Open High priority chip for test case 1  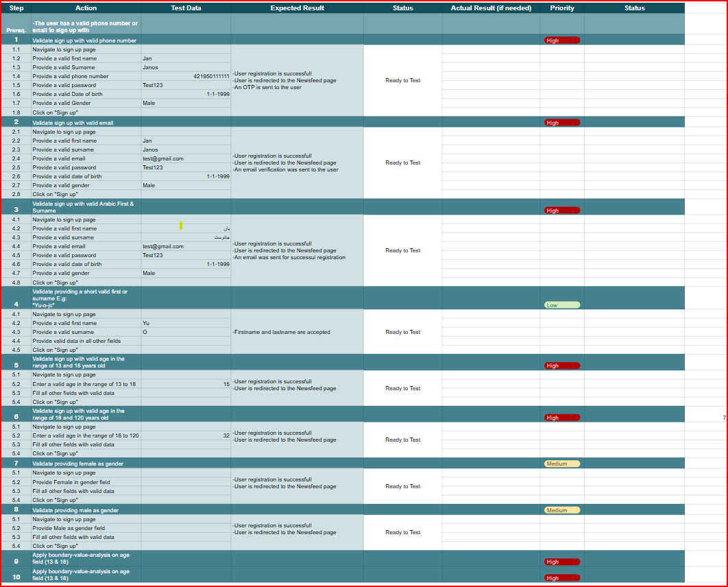[x=561, y=40]
